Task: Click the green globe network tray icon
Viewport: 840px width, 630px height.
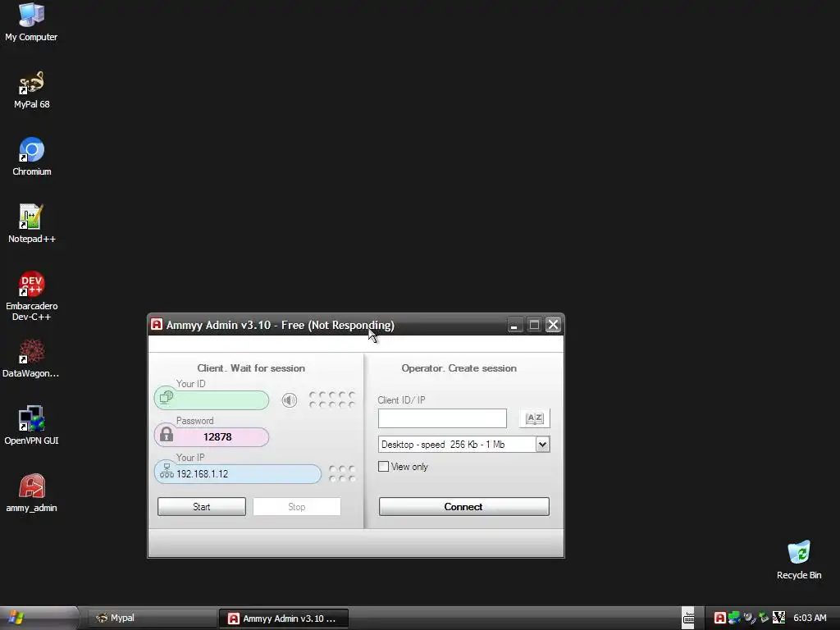Action: pos(734,618)
